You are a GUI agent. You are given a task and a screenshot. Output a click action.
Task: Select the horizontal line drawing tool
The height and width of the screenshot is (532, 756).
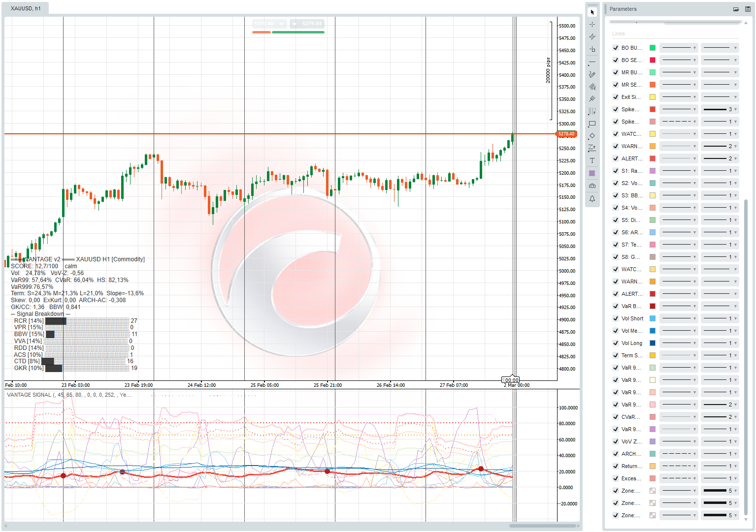coord(592,62)
